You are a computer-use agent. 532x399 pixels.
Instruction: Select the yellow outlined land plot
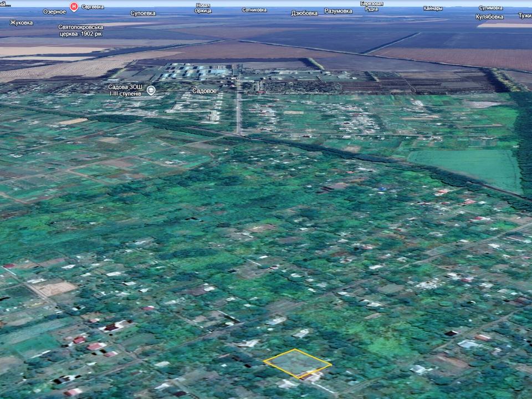point(297,363)
